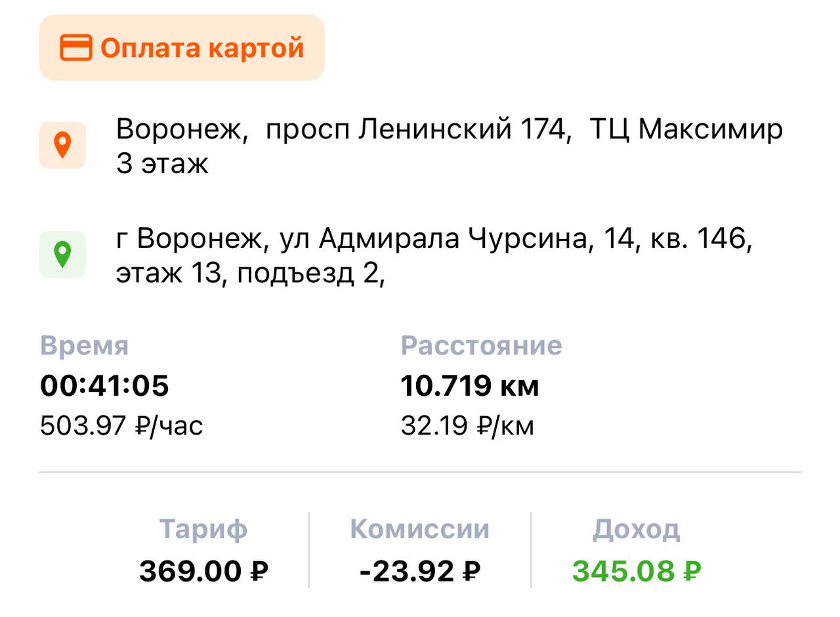The width and height of the screenshot is (840, 617).
Task: Click the Доход heading
Action: click(x=636, y=529)
